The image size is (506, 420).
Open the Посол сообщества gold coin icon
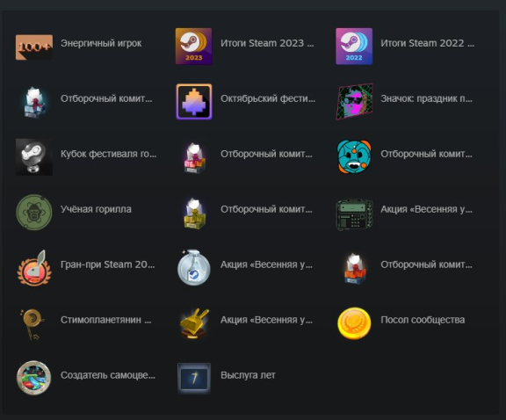354,323
